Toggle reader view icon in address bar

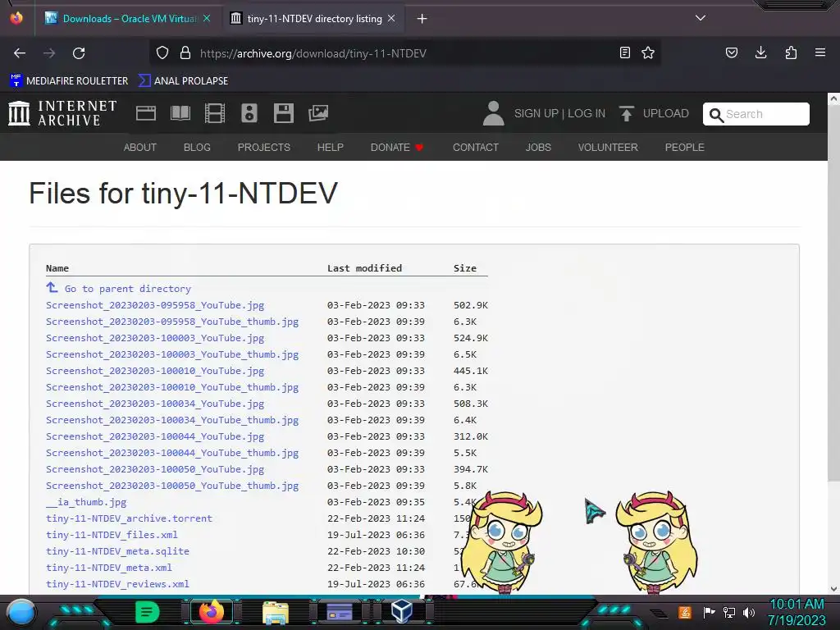point(624,53)
